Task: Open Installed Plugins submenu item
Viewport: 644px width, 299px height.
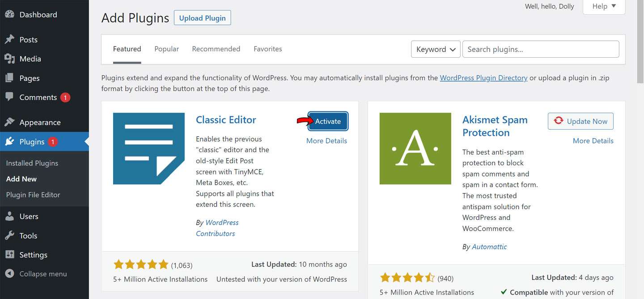Action: click(x=32, y=163)
